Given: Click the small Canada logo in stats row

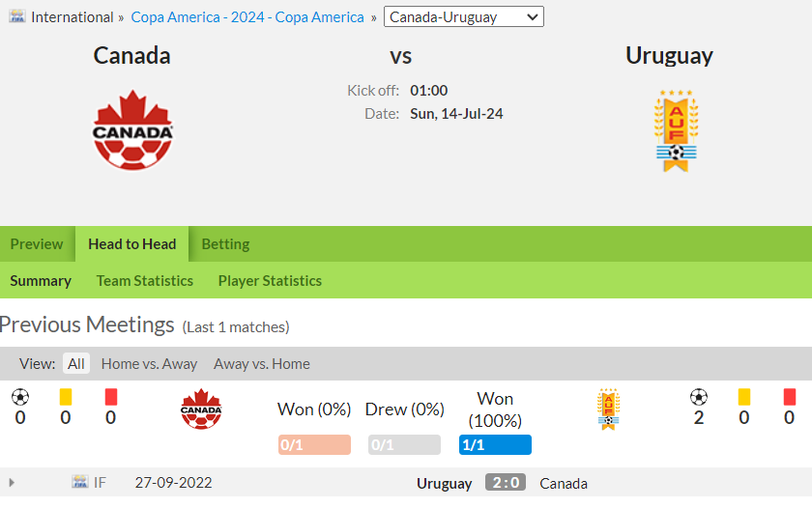Looking at the screenshot, I should click(201, 409).
